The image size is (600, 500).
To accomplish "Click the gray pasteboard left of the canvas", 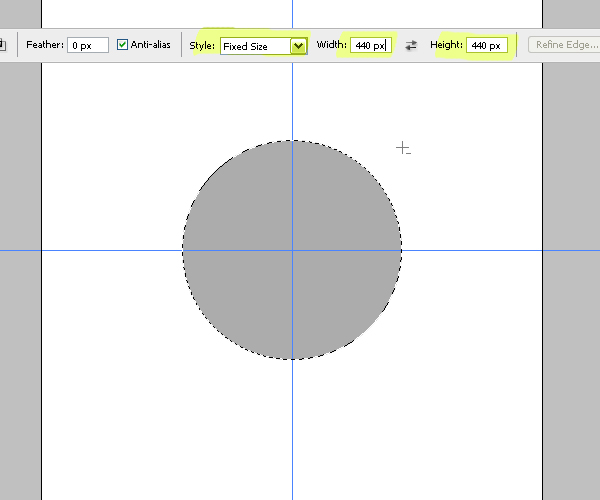I will pos(20,300).
